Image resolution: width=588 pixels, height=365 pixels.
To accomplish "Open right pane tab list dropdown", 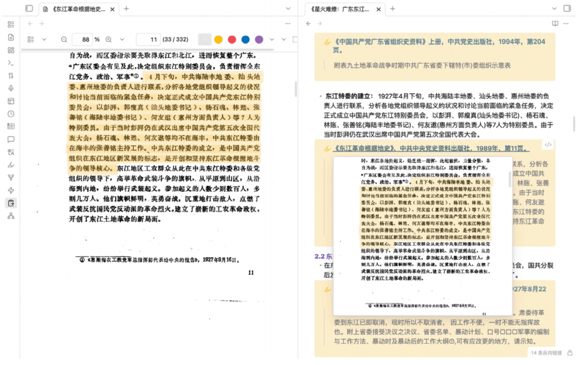I will click(554, 9).
